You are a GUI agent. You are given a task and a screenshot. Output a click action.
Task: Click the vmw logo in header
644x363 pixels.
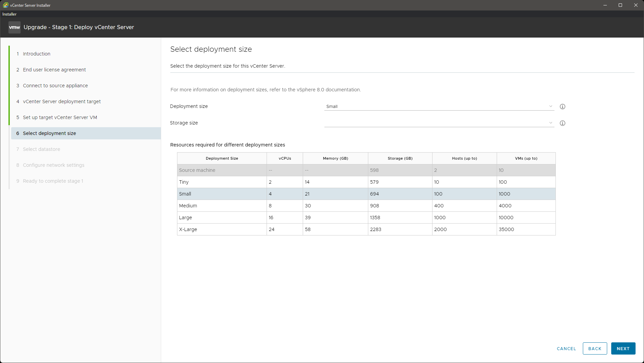click(x=15, y=27)
